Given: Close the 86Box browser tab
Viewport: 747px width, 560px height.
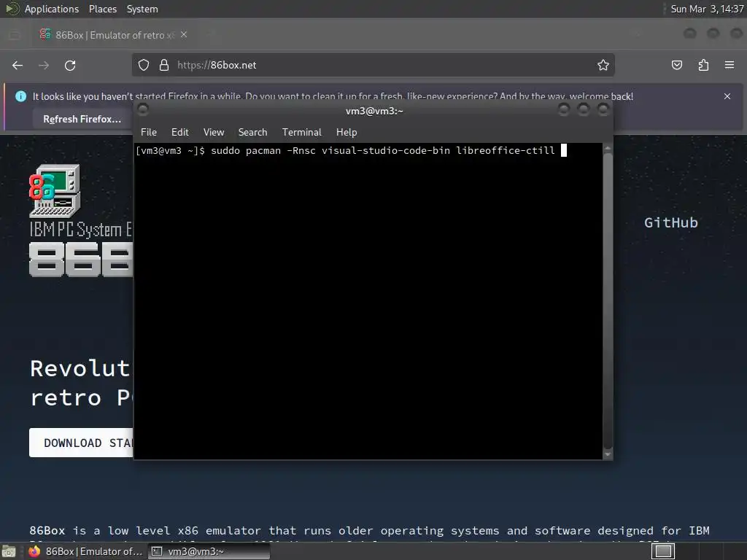Looking at the screenshot, I should (184, 35).
